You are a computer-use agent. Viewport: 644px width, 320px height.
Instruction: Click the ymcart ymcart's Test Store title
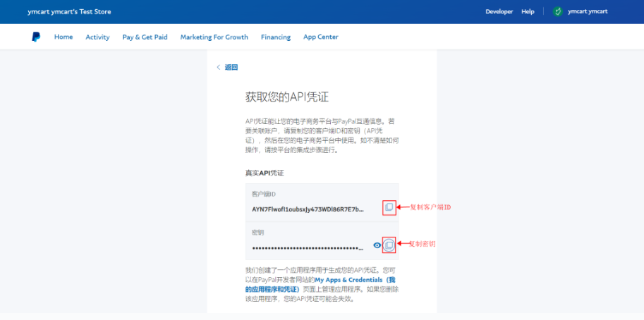(x=69, y=11)
